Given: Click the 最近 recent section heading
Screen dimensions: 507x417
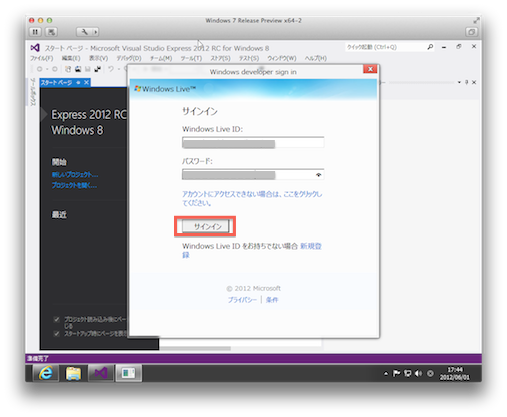Looking at the screenshot, I should coord(59,214).
